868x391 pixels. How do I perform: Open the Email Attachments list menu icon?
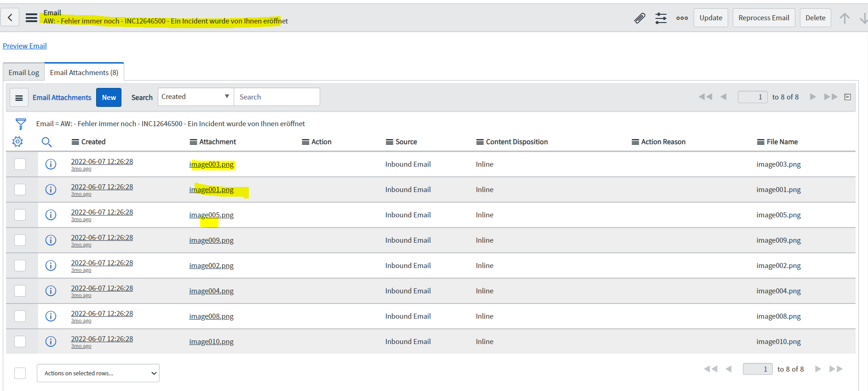tap(19, 98)
